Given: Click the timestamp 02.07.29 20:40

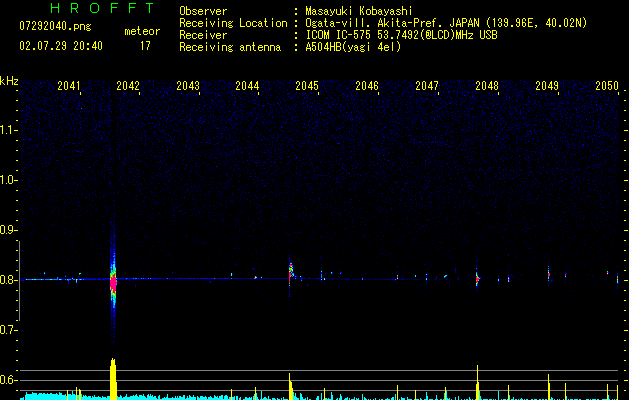Looking at the screenshot, I should point(61,46).
